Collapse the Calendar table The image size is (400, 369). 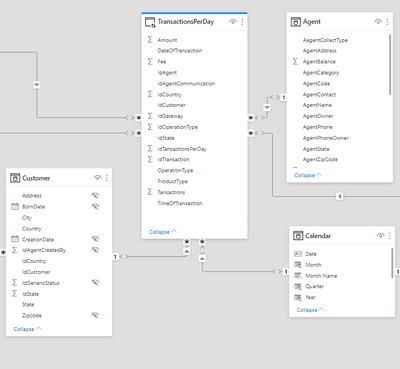pos(310,310)
